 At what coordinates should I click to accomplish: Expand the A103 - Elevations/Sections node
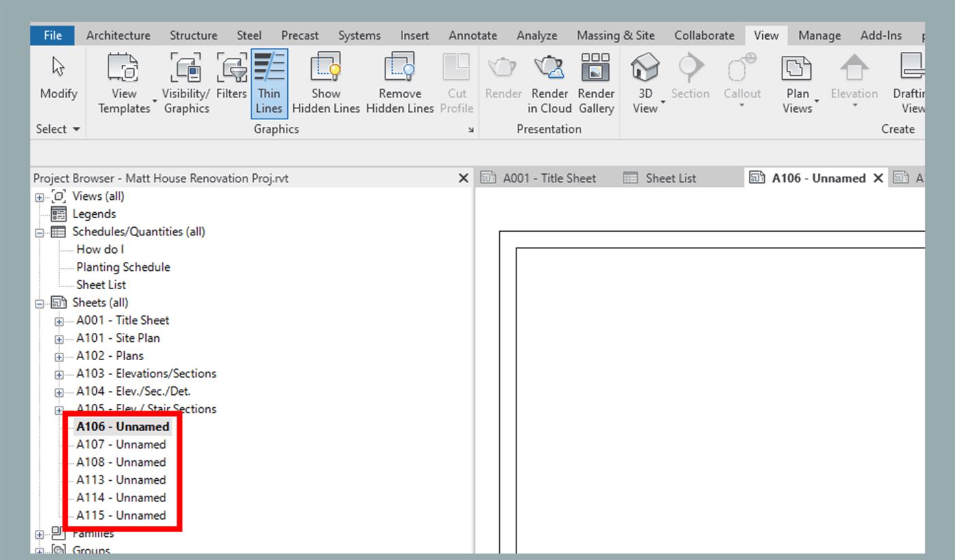59,374
